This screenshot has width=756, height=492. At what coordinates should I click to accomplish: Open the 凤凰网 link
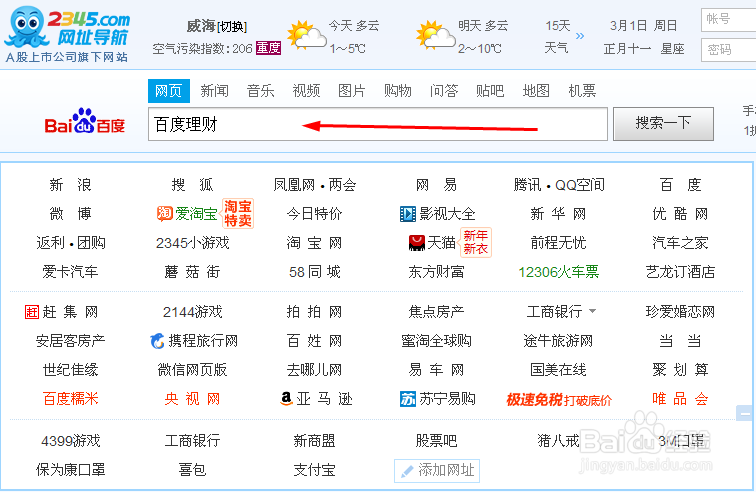[294, 185]
